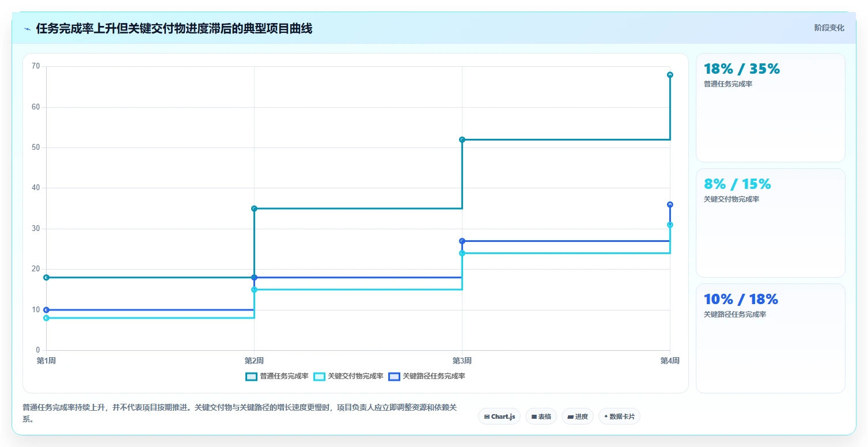Click the 70 y-axis tick label
Image resolution: width=868 pixels, height=447 pixels.
(x=36, y=66)
